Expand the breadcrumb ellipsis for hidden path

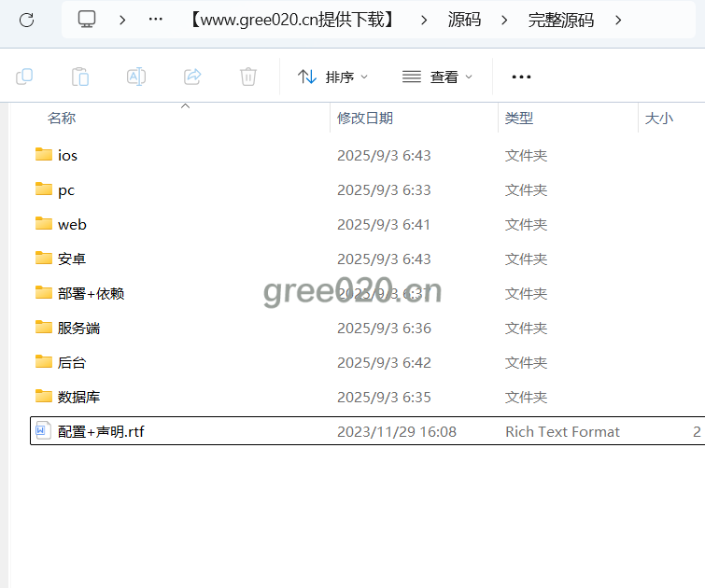[156, 20]
